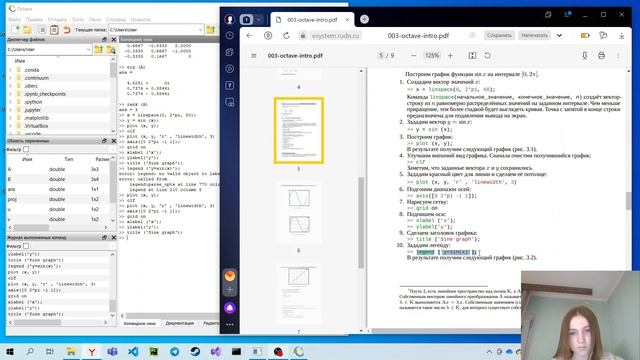Viewport: 640px width, 360px height.
Task: Open Telegram from the taskbar
Action: 174,351
